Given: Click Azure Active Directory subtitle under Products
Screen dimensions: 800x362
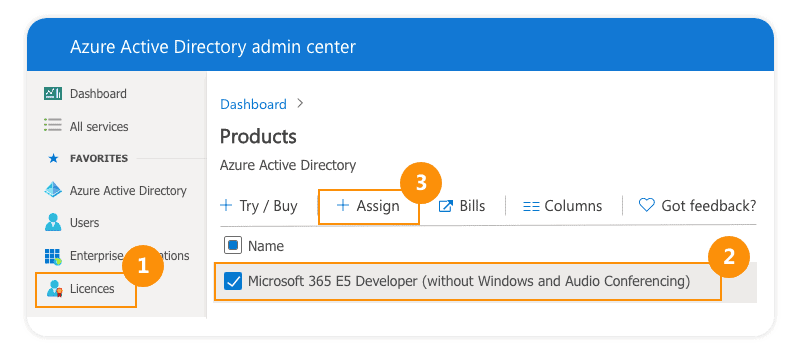Looking at the screenshot, I should (x=288, y=165).
